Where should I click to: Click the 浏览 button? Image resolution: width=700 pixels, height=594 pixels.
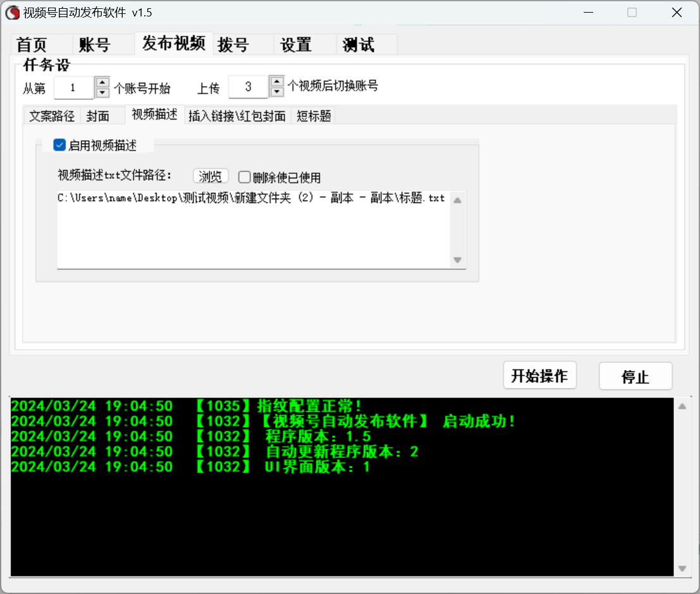(211, 176)
